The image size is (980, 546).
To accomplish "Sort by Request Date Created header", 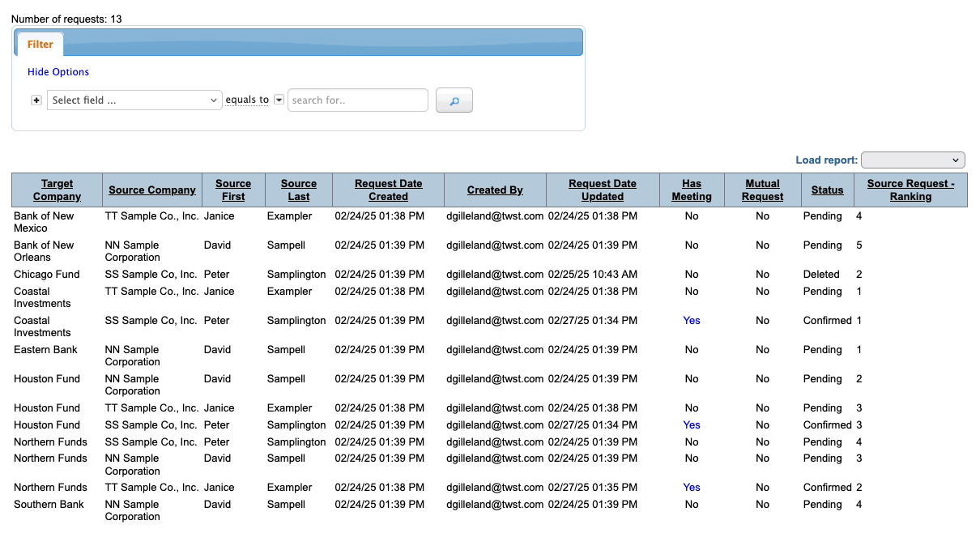I will [389, 190].
